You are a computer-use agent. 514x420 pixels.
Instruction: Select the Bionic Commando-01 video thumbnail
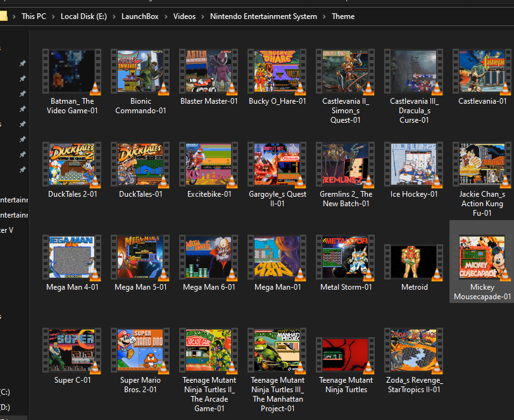(x=141, y=71)
